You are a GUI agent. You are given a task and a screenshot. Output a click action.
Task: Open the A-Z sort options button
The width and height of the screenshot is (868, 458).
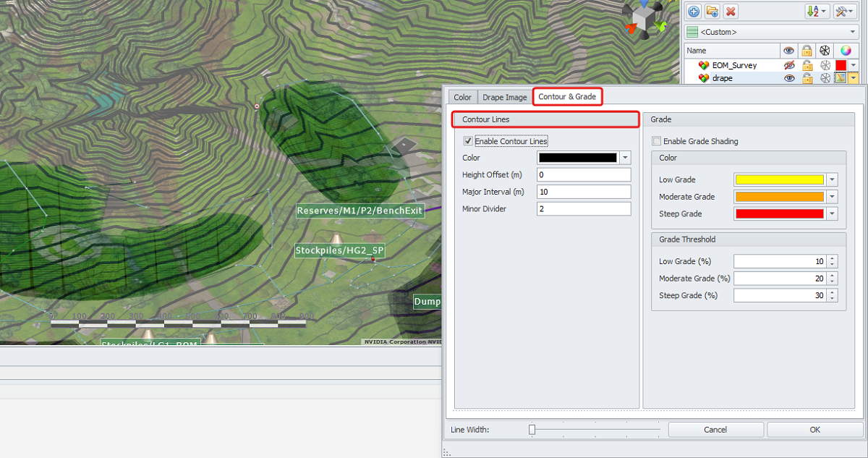tap(817, 11)
